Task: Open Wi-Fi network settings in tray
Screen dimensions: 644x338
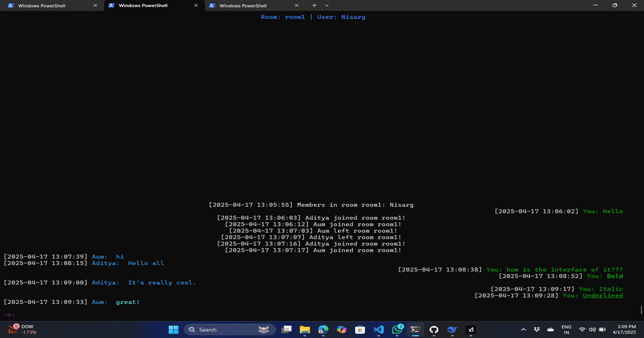Action: (582, 329)
